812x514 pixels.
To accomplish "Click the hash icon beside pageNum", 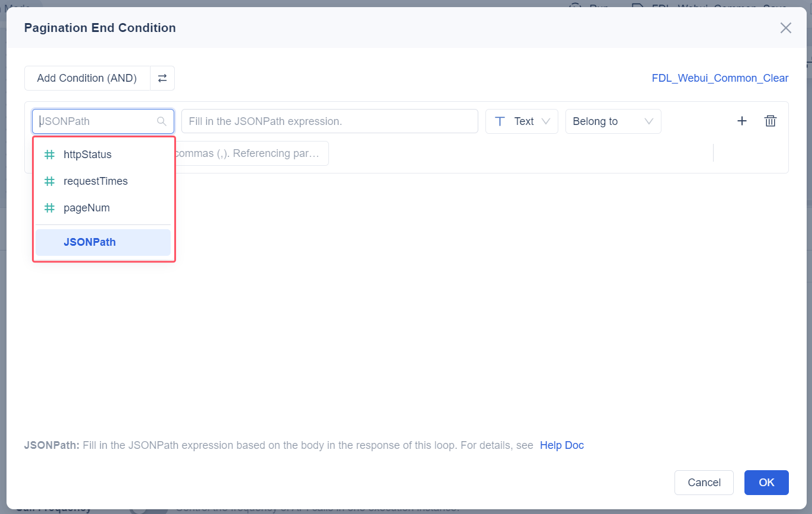I will 50,208.
